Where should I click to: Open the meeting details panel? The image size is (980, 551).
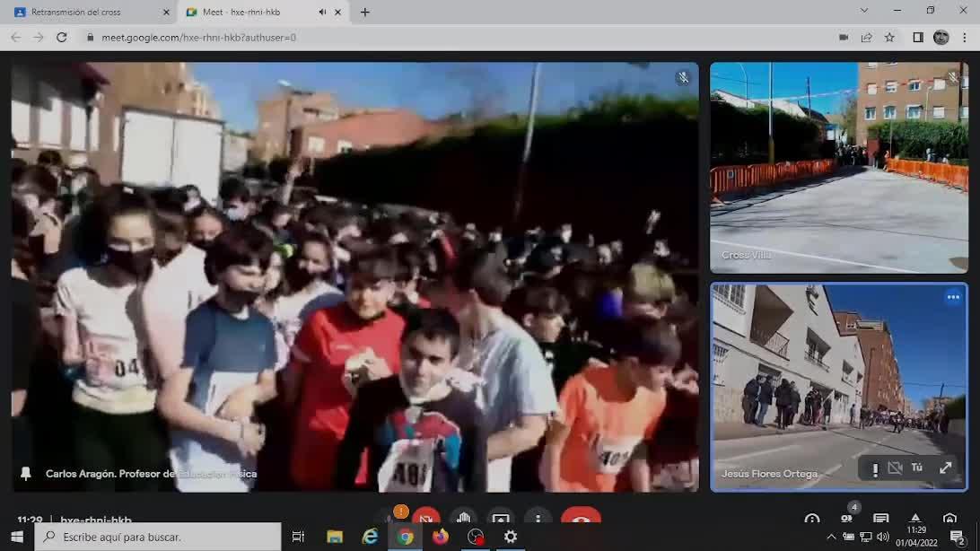pyautogui.click(x=812, y=518)
